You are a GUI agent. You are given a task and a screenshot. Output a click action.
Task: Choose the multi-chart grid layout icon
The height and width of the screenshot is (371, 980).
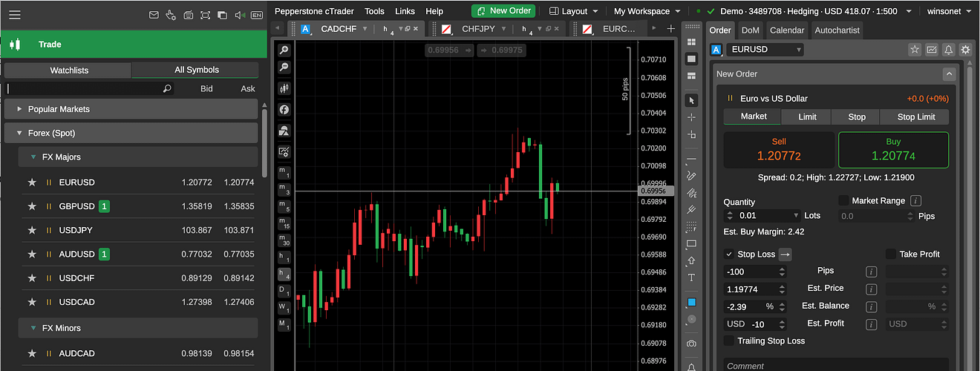[x=692, y=42]
